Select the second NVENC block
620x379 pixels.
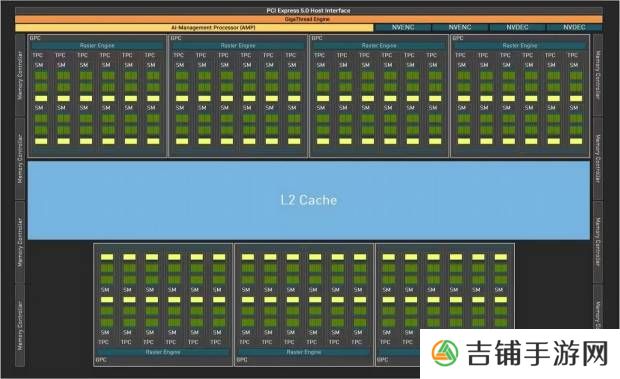tap(460, 27)
